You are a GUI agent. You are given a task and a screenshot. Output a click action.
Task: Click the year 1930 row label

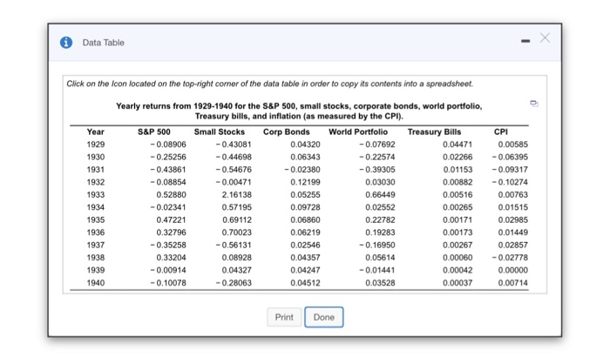(96, 157)
